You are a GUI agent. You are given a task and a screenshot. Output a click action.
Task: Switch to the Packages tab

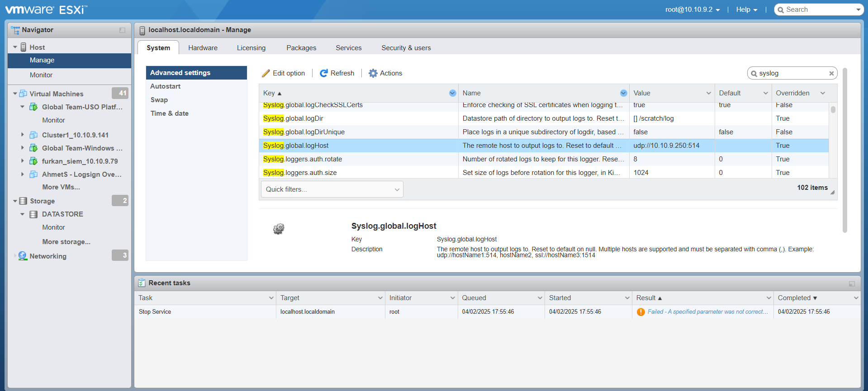point(301,48)
